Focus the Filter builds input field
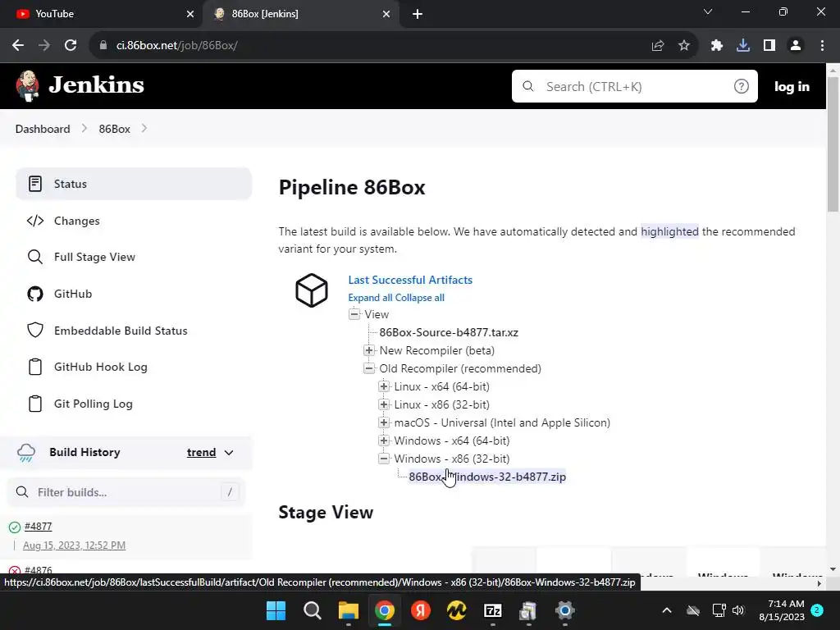 click(126, 492)
